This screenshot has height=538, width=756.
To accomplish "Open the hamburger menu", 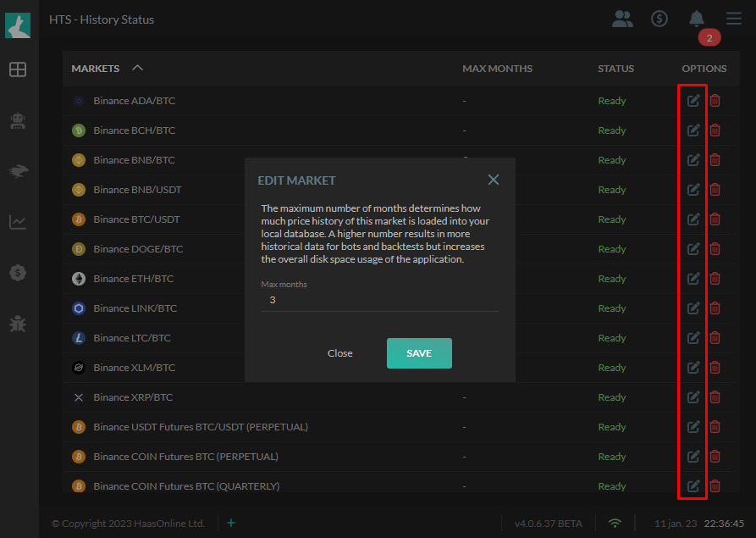I will click(x=734, y=19).
